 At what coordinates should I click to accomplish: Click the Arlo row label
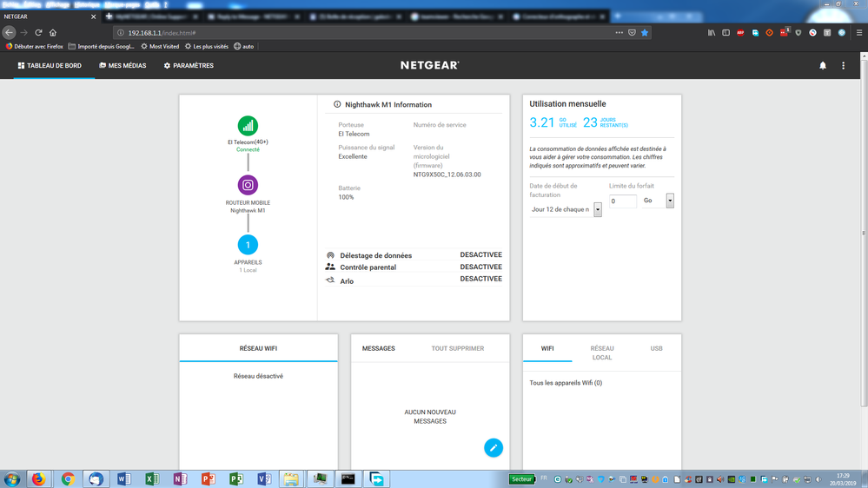pyautogui.click(x=347, y=281)
